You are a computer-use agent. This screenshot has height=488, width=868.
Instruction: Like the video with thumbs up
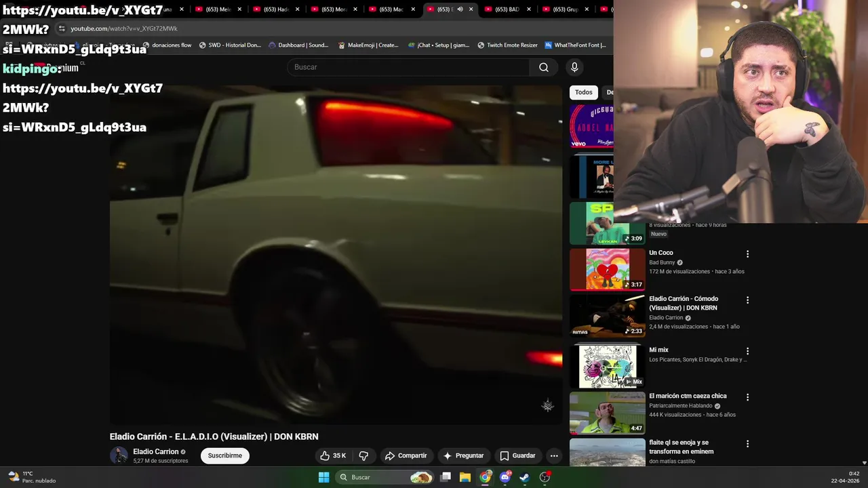point(333,455)
